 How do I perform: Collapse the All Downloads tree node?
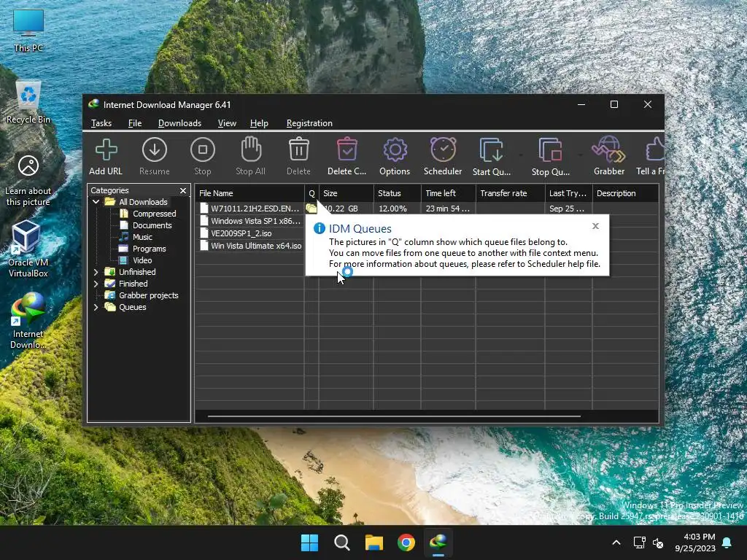click(x=96, y=202)
